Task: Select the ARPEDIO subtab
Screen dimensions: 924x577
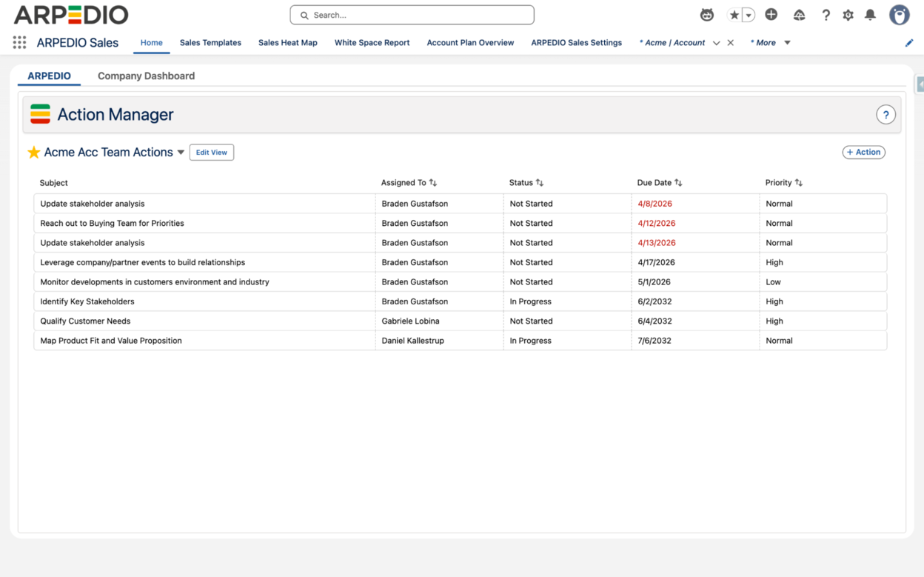Action: coord(49,76)
